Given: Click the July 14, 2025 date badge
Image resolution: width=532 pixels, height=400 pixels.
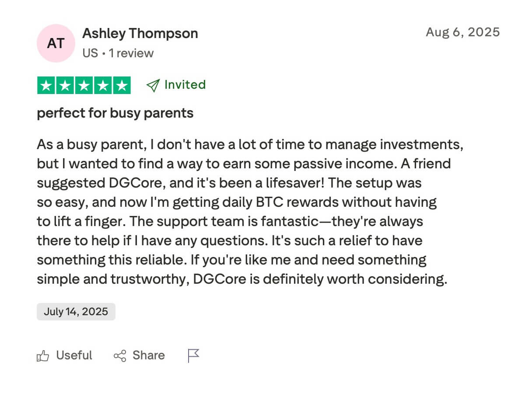Looking at the screenshot, I should [x=76, y=312].
